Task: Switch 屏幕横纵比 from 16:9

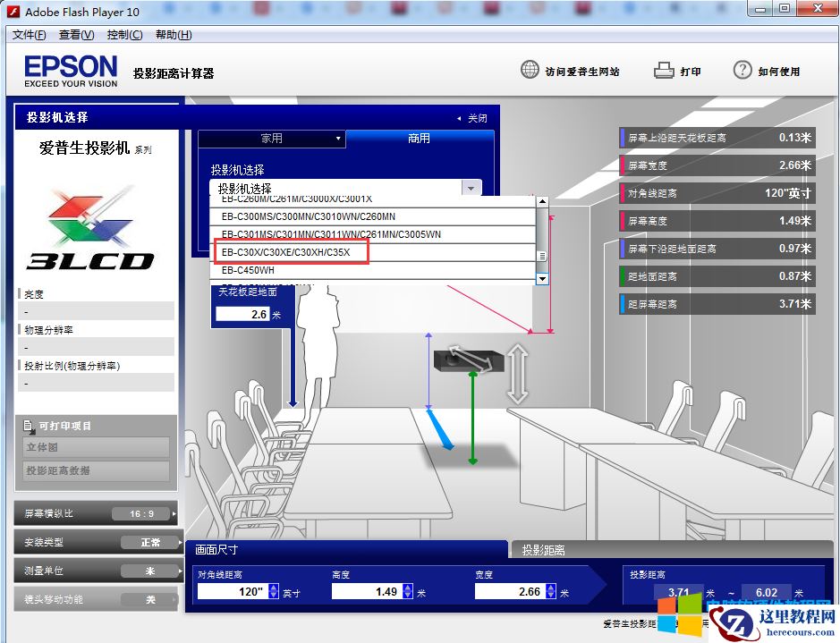Action: pos(143,514)
